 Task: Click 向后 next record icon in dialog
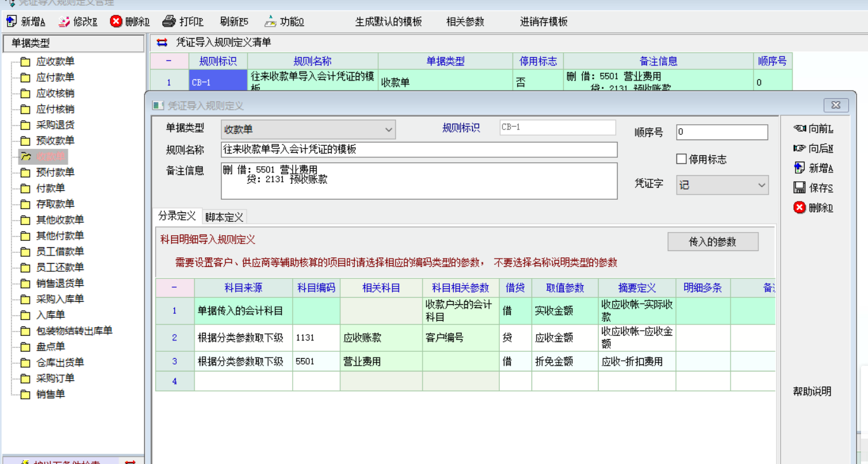(800, 148)
